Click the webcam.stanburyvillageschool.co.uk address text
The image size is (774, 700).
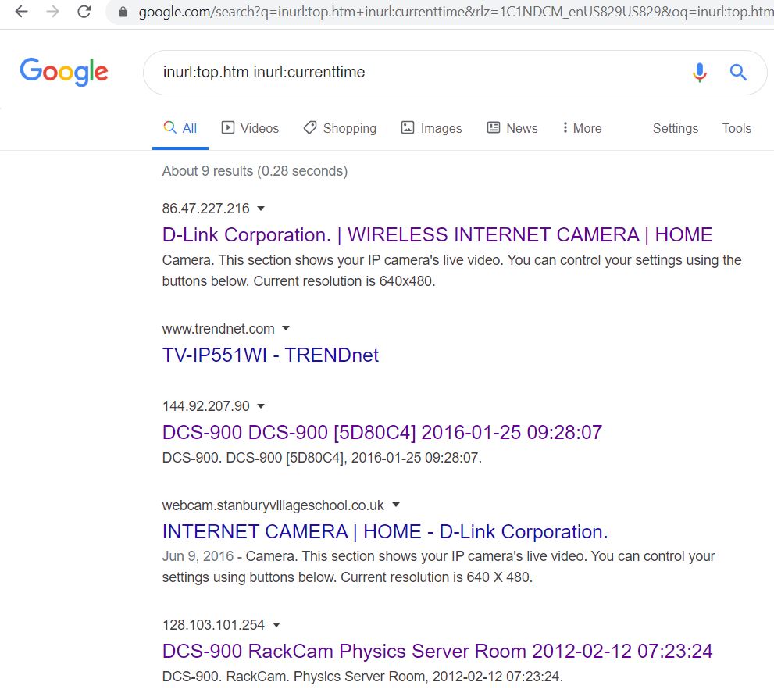(273, 505)
